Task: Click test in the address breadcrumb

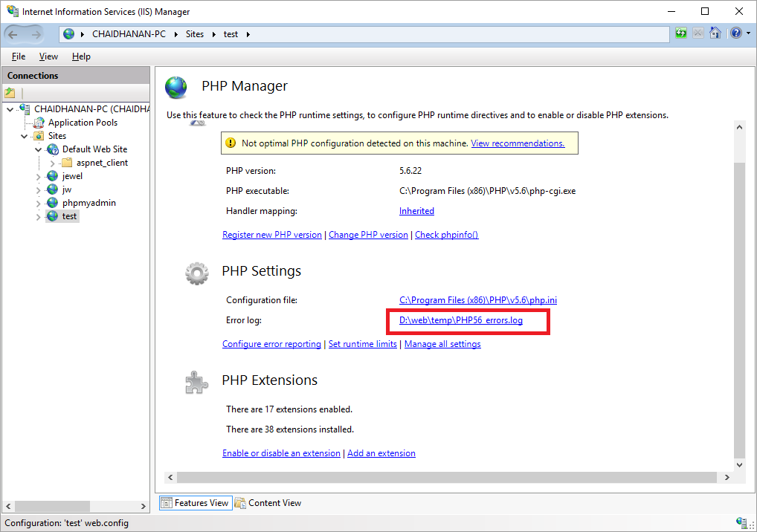Action: 231,34
